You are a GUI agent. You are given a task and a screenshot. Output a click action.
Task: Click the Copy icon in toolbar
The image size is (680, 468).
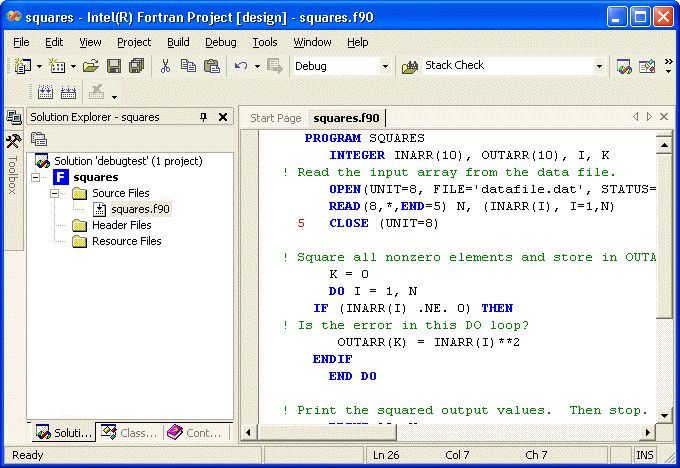[189, 66]
